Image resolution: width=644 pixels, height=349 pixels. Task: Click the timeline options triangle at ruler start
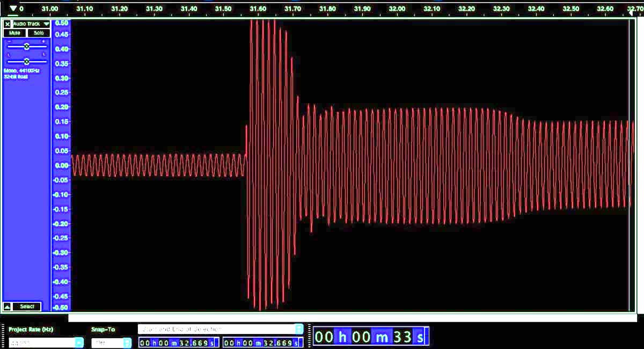click(13, 9)
